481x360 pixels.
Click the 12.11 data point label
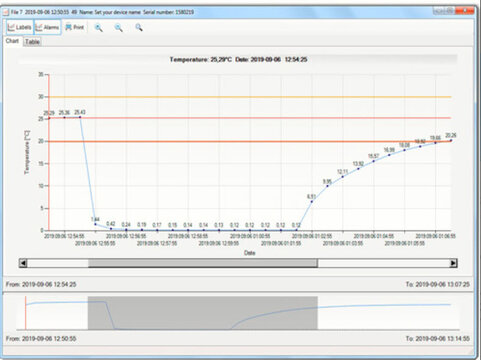coord(342,172)
